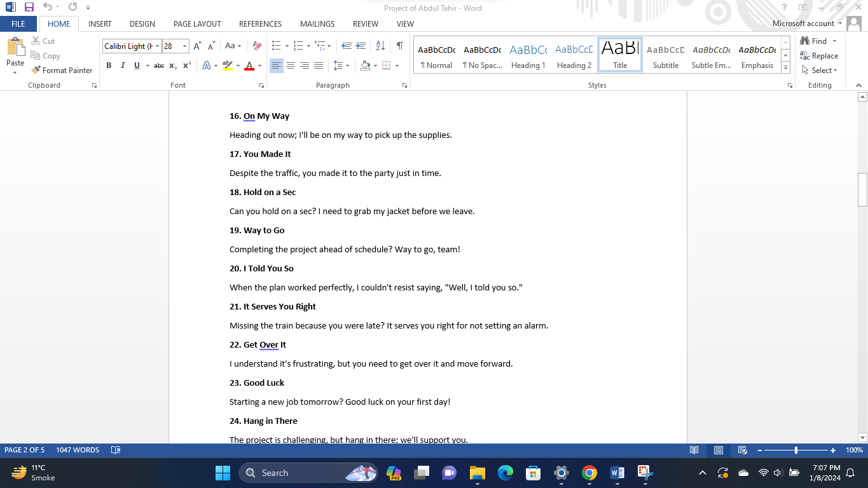Switch to PAGE LAYOUT tab
The width and height of the screenshot is (868, 488).
tap(197, 24)
